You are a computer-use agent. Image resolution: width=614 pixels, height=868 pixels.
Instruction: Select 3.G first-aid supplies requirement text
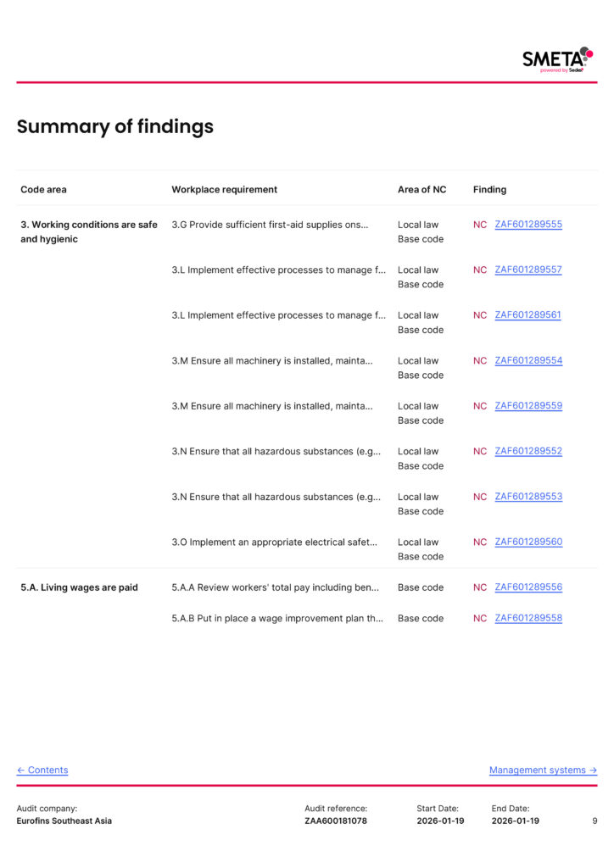270,225
